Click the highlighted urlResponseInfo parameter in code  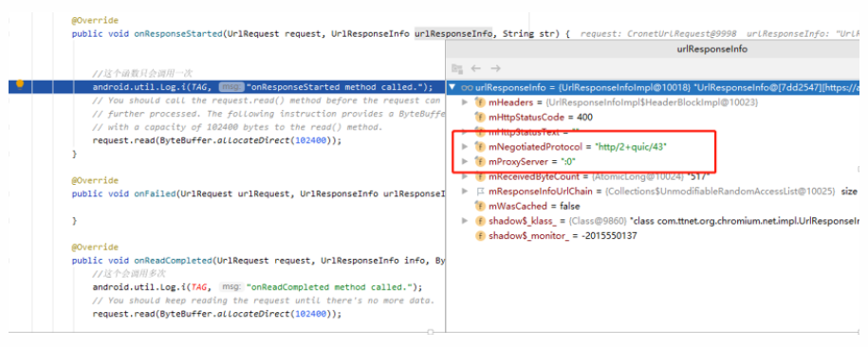click(453, 34)
